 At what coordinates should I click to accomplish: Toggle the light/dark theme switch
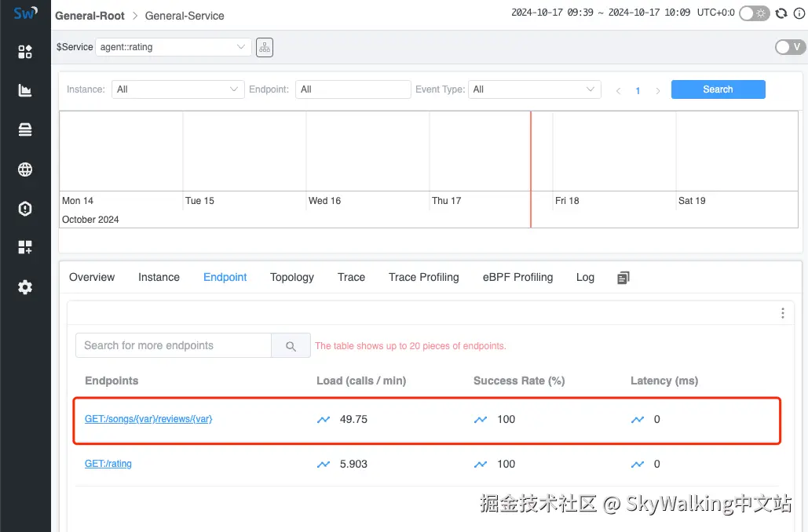[754, 13]
